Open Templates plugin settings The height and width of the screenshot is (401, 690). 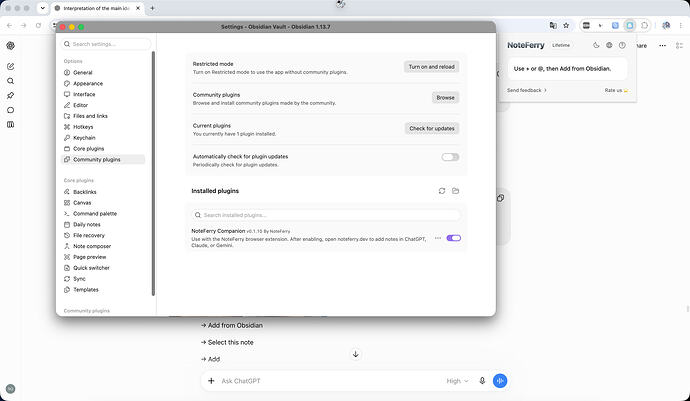[x=86, y=290]
